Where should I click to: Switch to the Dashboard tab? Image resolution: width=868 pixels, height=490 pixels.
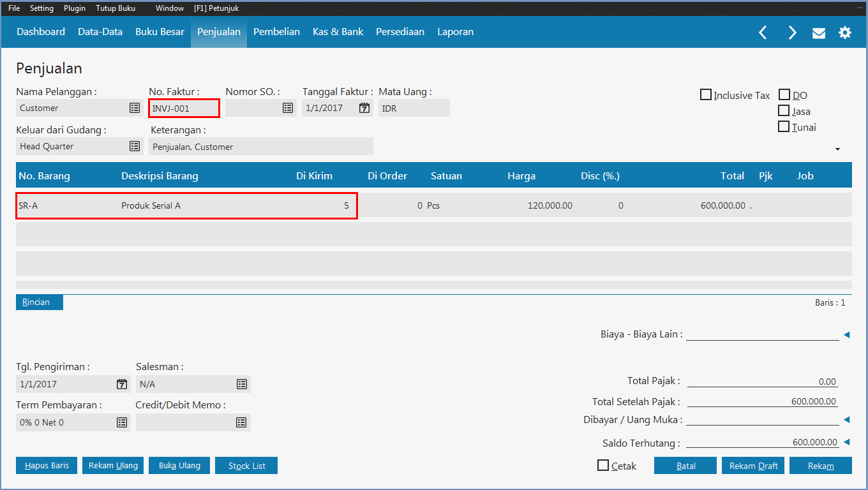click(41, 32)
